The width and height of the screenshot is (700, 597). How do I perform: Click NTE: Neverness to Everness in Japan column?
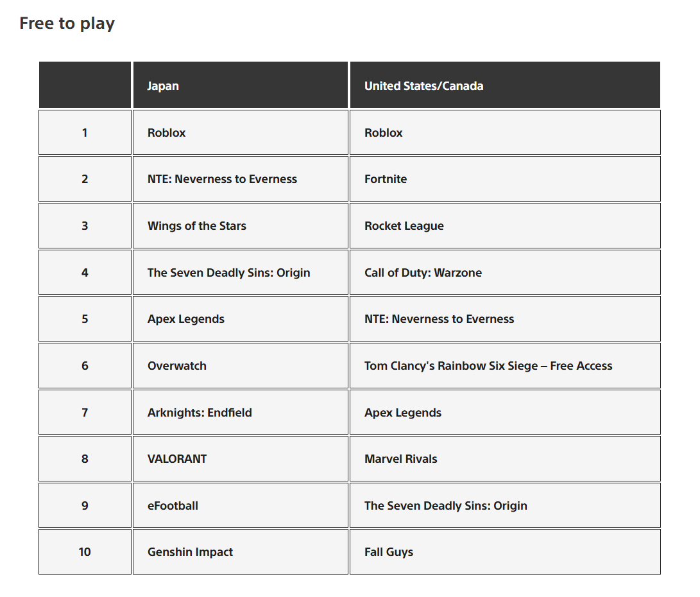240,179
